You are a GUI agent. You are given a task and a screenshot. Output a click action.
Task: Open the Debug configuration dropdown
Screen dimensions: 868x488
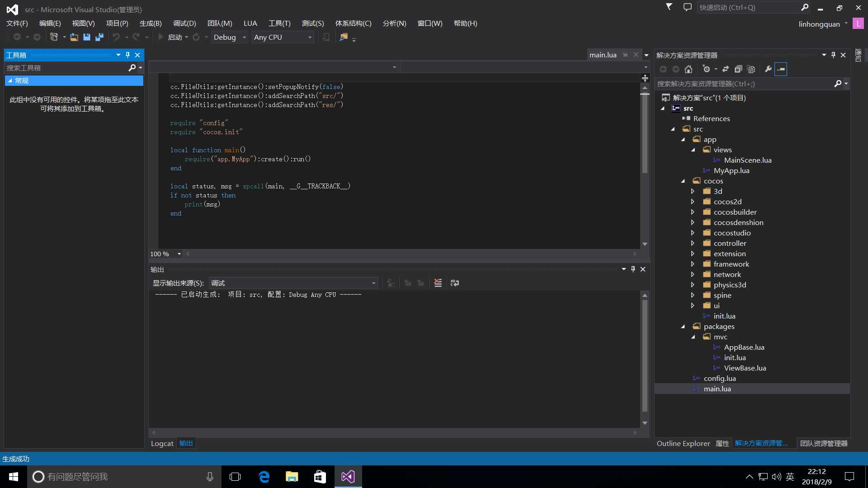click(230, 37)
